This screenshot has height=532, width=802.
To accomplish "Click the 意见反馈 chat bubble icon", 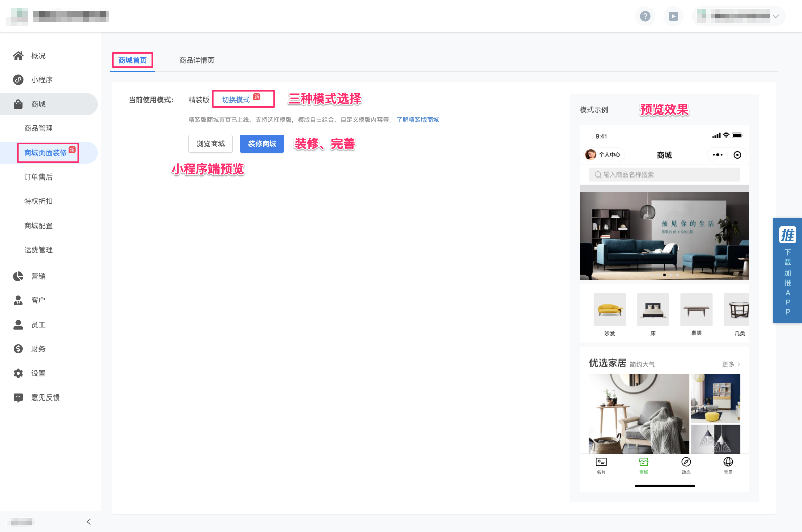I will pos(18,397).
